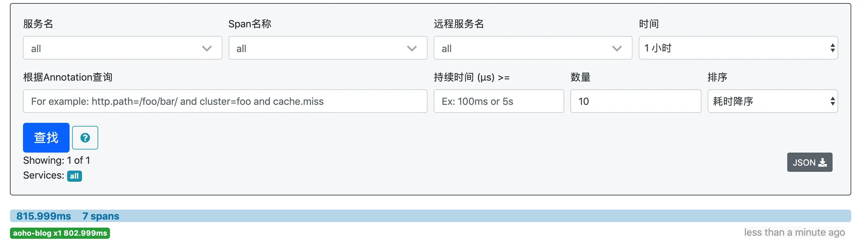Open the 耗时降序 sort order selector

pyautogui.click(x=773, y=101)
